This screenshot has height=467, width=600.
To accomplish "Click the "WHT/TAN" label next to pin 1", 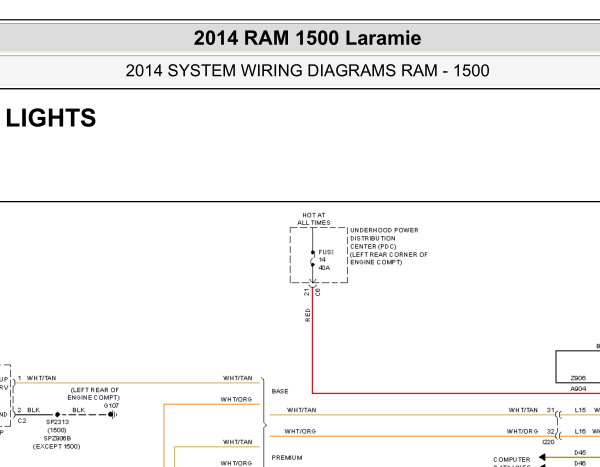I will (x=42, y=378).
